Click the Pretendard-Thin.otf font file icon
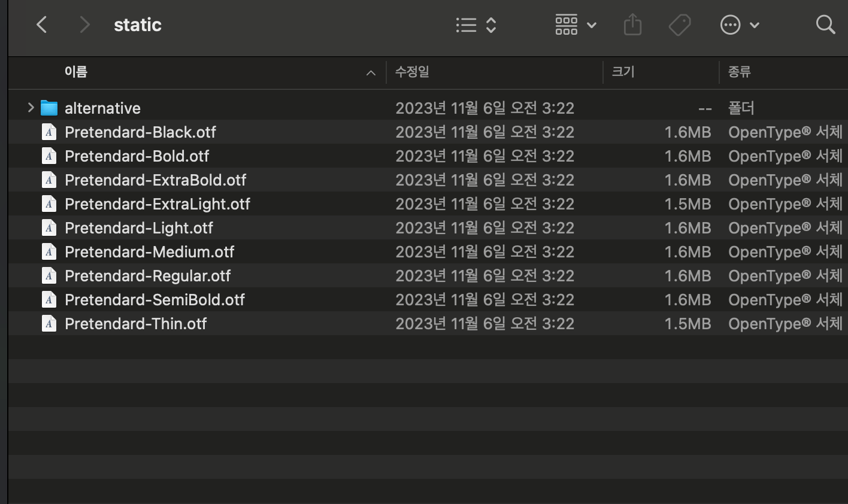 coord(49,323)
